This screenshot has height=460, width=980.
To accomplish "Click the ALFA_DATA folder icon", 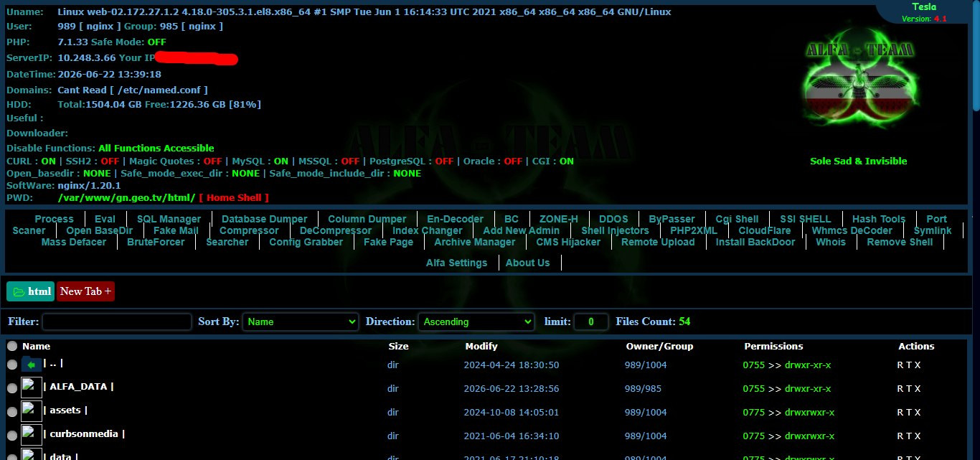I will pos(32,388).
